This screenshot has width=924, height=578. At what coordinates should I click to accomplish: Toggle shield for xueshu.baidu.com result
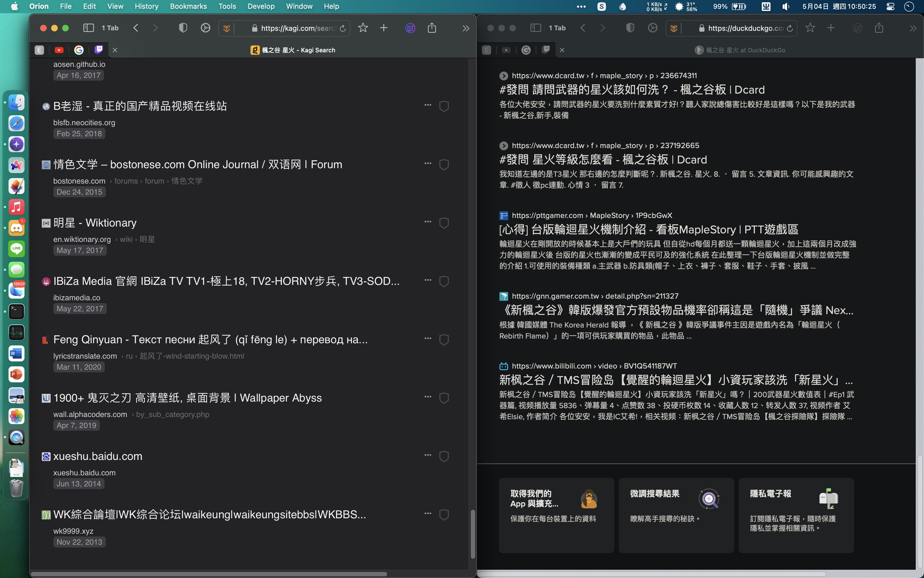444,456
